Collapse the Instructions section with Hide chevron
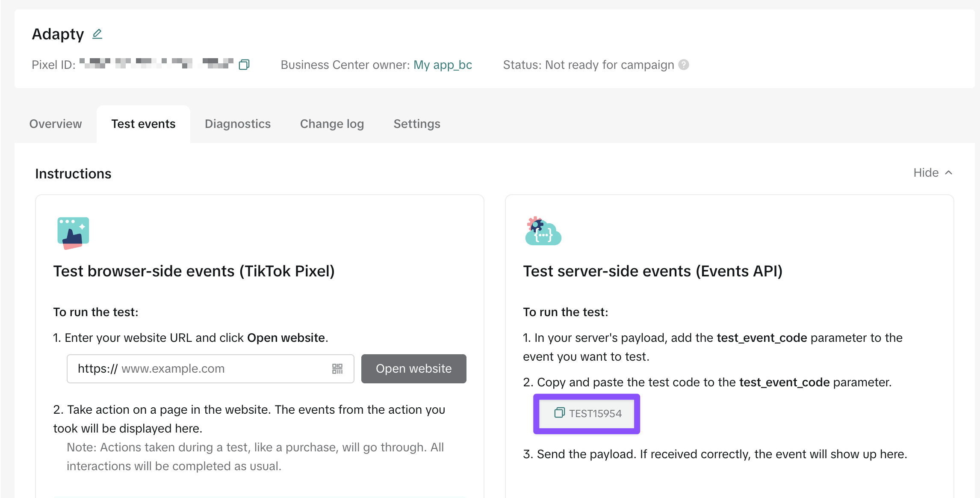 [x=949, y=173]
